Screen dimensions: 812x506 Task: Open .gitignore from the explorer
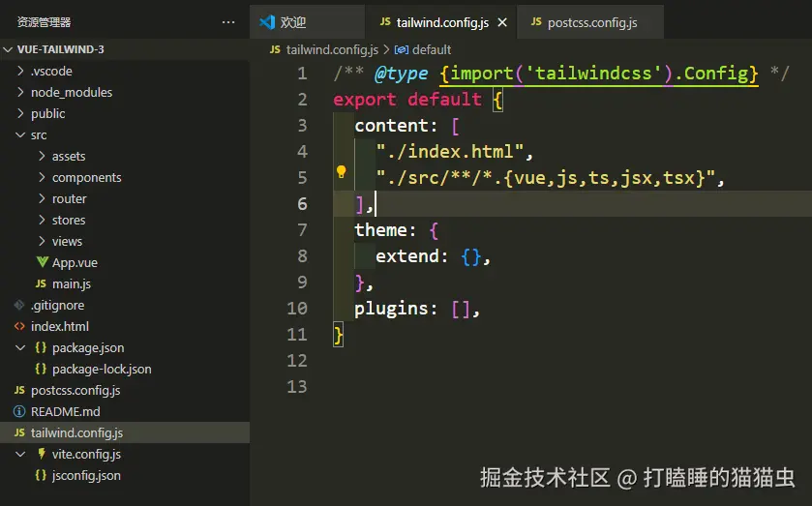coord(57,305)
